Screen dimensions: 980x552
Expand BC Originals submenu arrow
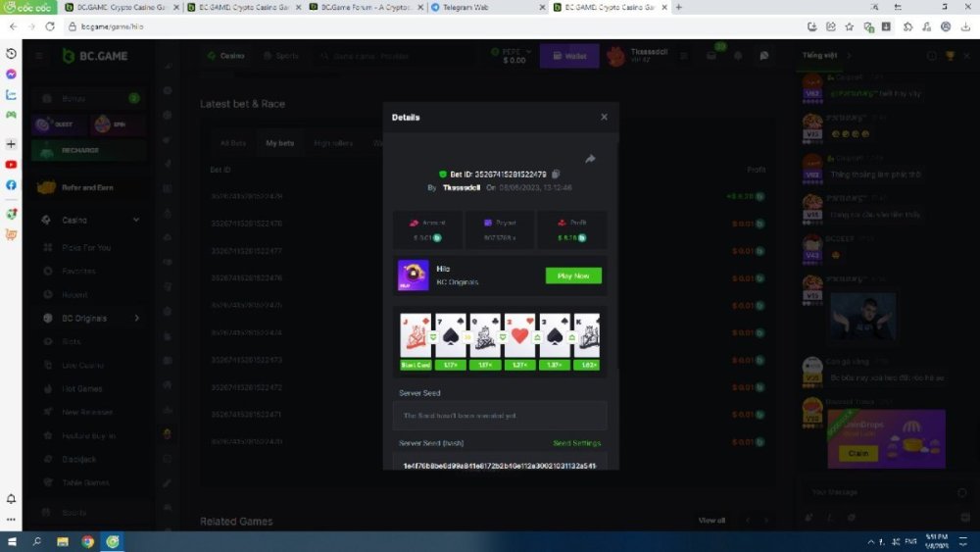(x=136, y=319)
